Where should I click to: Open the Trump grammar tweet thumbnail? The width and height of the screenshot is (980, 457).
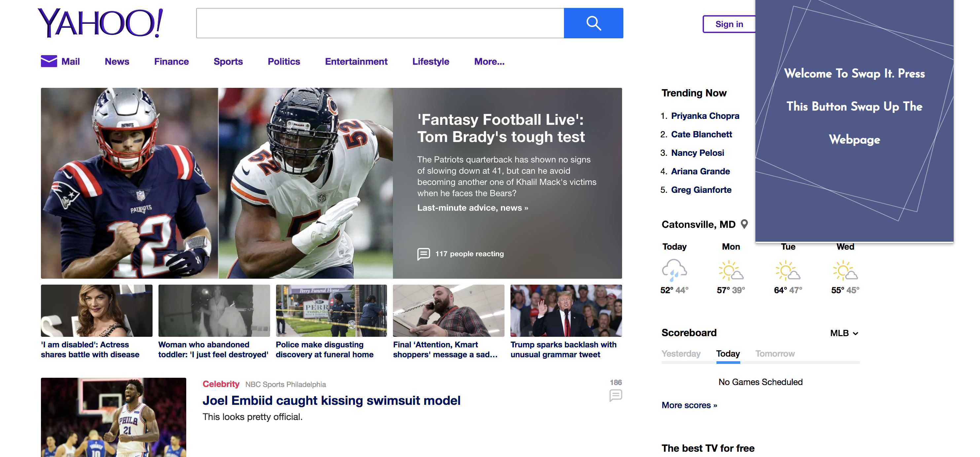[566, 310]
